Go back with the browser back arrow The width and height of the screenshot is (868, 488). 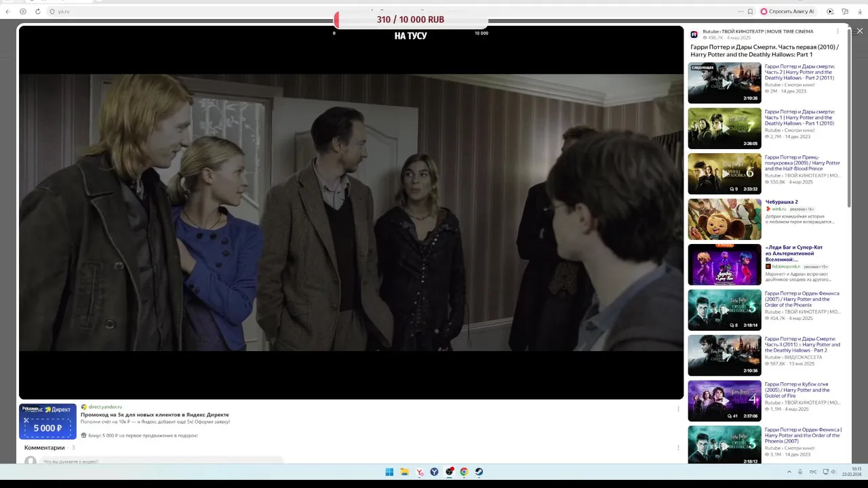[9, 12]
